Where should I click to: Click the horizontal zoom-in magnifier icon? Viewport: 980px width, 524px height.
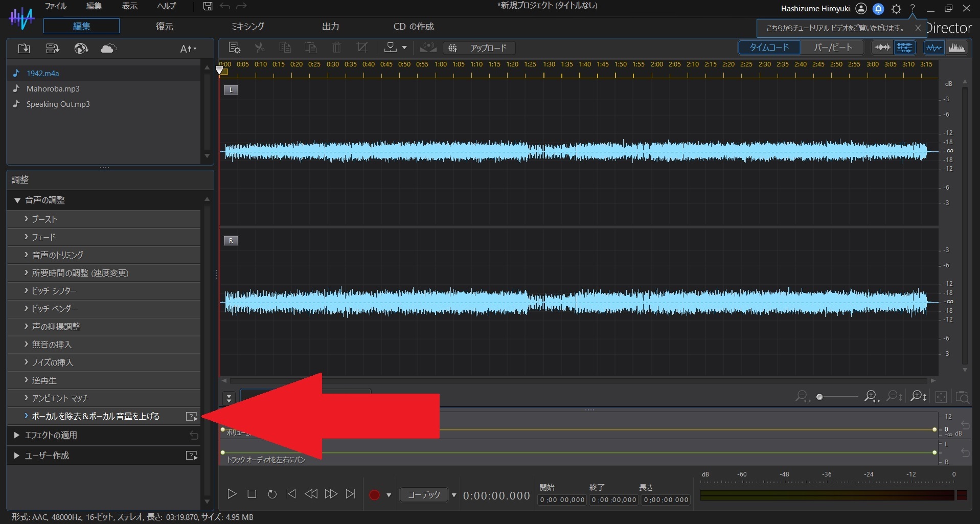tap(871, 397)
